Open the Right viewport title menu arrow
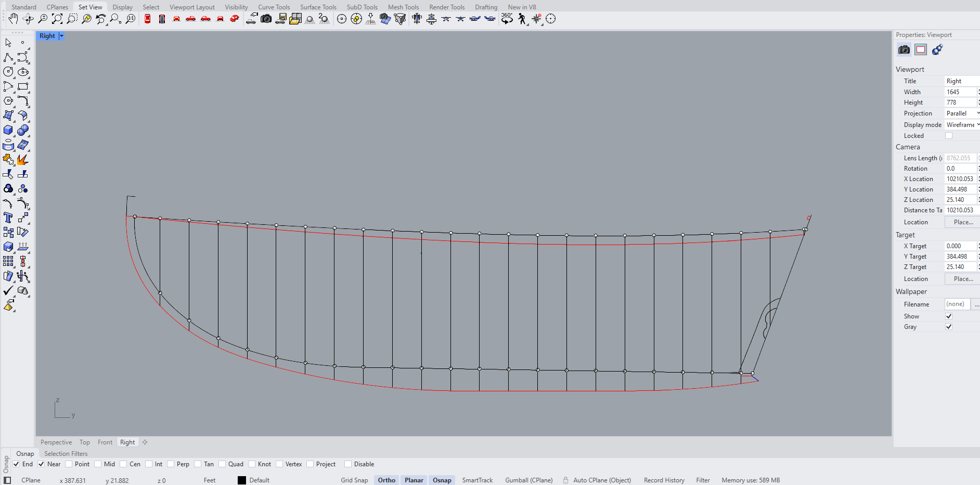The height and width of the screenshot is (485, 980). click(61, 36)
